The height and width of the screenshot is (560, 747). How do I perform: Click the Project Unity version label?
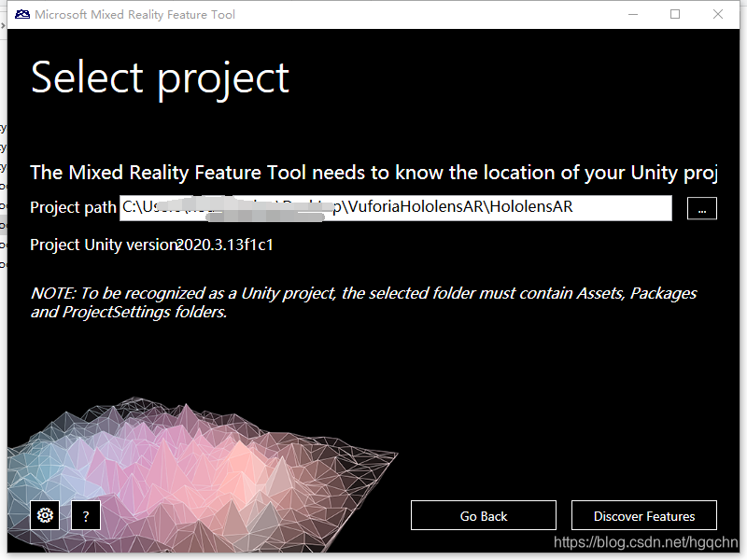pos(104,245)
